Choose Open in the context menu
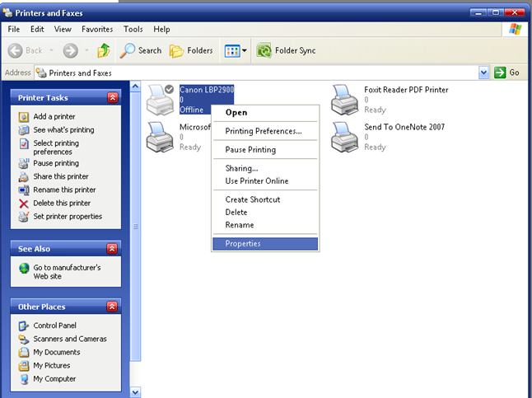Image resolution: width=532 pixels, height=398 pixels. [x=265, y=113]
